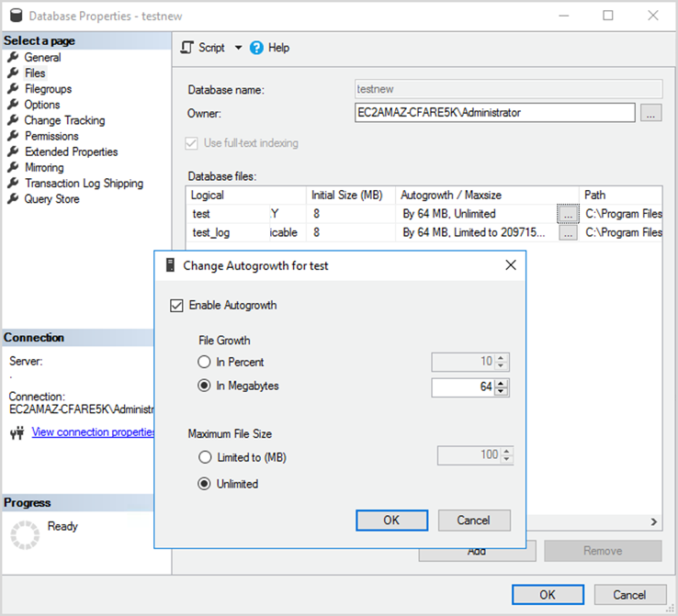Click into the Owner text field
The image size is (678, 616).
pos(494,113)
